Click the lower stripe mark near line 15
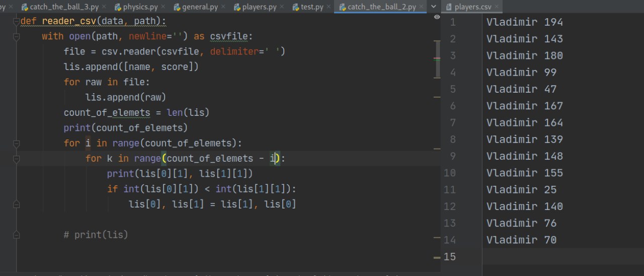The width and height of the screenshot is (644, 276). (437, 257)
